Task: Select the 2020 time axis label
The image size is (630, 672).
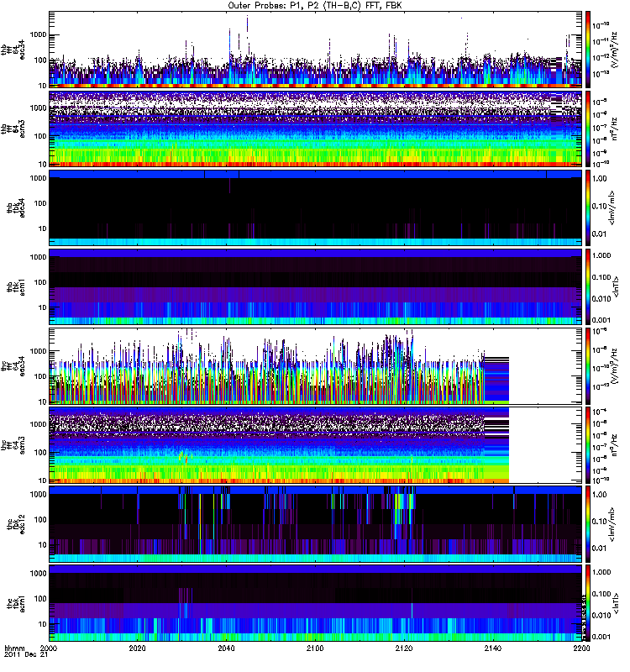Action: 138,649
